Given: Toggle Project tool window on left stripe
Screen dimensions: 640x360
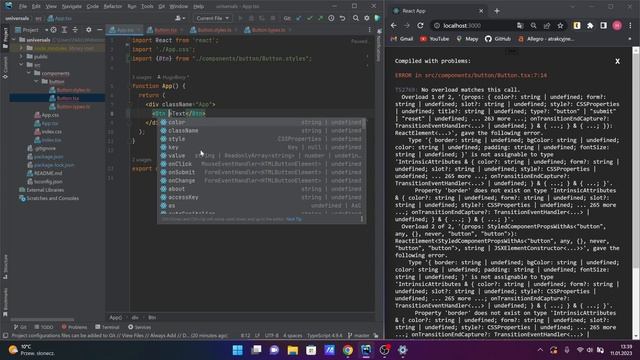Looking at the screenshot, I should 5,38.
